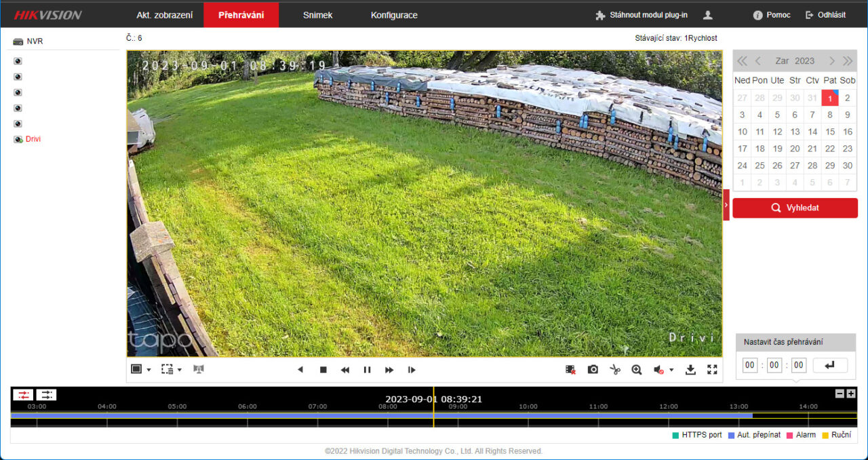Viewport: 868px width, 460px height.
Task: Click the stop-all-playback selection icon
Action: (x=167, y=369)
